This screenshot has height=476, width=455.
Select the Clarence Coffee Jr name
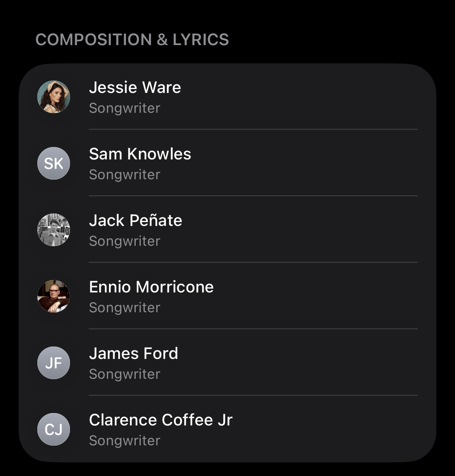161,420
